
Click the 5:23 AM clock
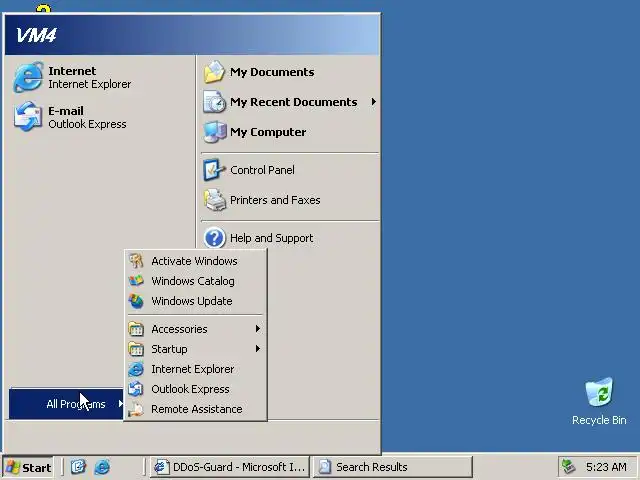606,467
